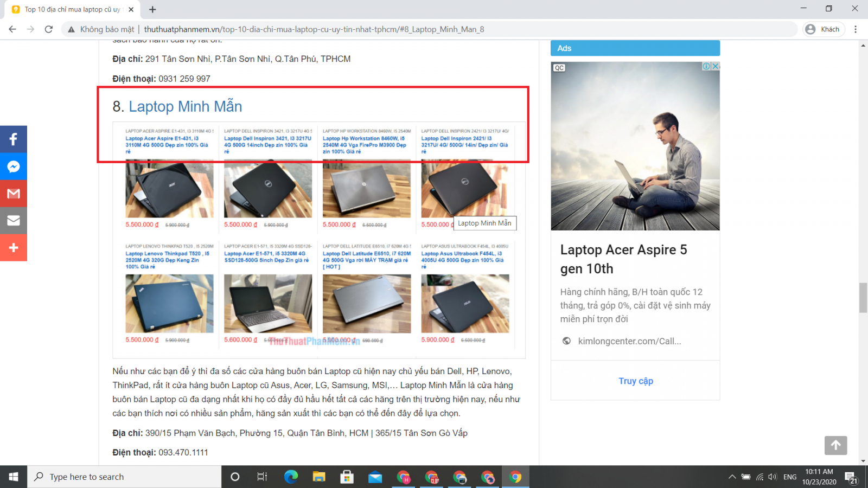
Task: Click Asus Ultrabook F454L laptop thumbnail
Action: [x=465, y=304]
